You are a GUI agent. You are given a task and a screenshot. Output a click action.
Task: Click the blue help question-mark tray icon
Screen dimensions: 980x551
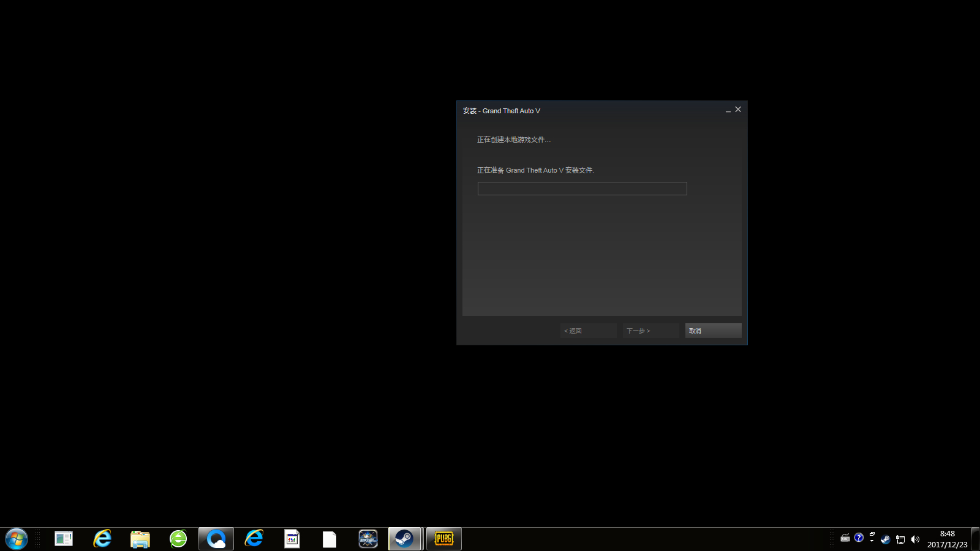pyautogui.click(x=859, y=538)
